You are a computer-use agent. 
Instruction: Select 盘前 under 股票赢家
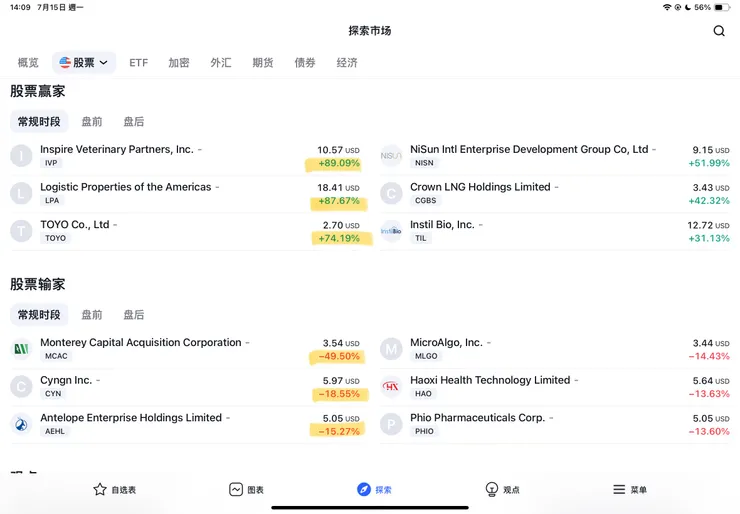pyautogui.click(x=92, y=122)
